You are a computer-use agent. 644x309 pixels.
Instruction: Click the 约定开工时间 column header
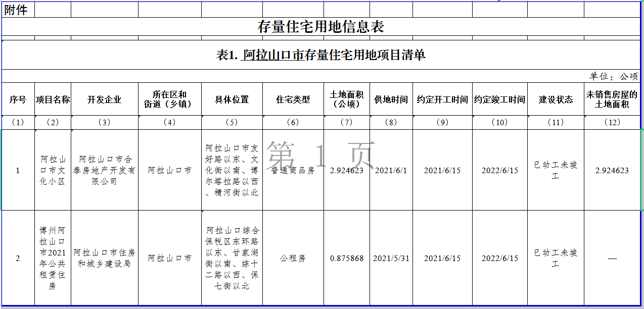tap(442, 99)
